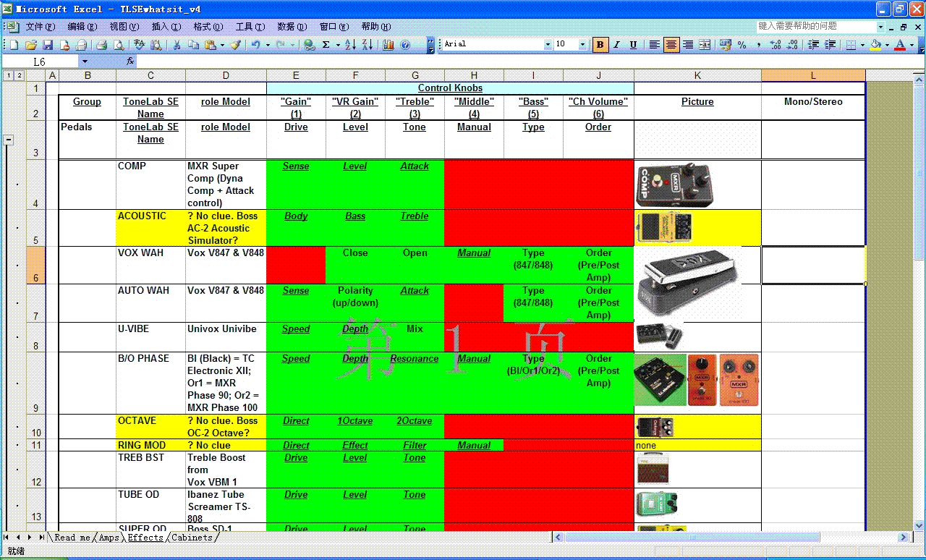This screenshot has width=926, height=560.
Task: Open the 编辑 (Edit) menu
Action: [x=82, y=27]
